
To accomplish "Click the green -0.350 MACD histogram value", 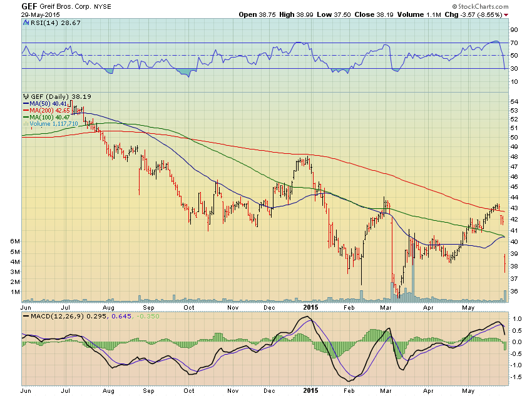I will [x=148, y=317].
